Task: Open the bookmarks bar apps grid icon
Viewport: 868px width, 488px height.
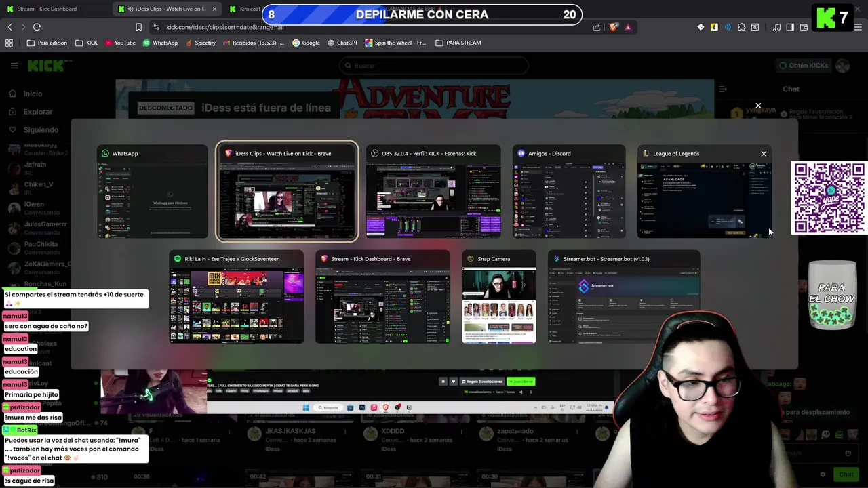Action: point(9,43)
